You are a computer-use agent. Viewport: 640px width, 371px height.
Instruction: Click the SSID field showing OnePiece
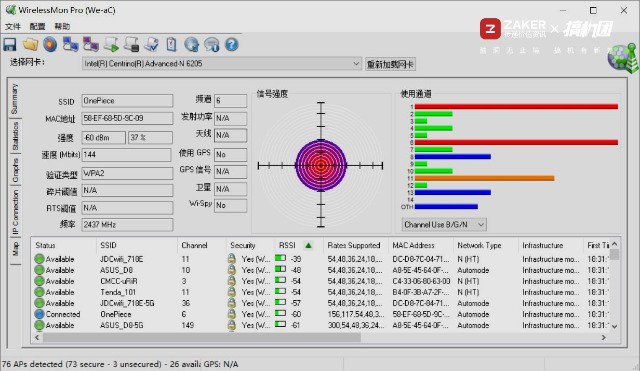click(127, 101)
